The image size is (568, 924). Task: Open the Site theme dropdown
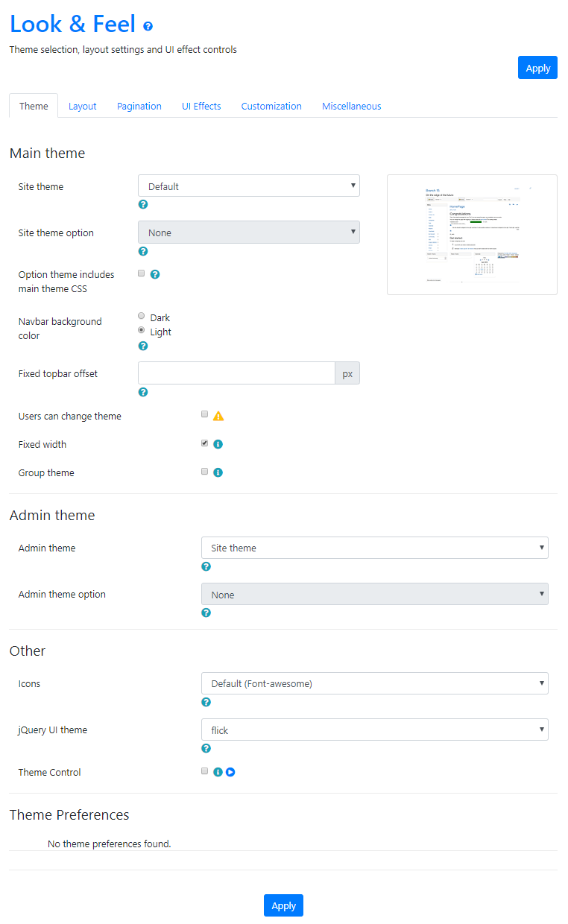[x=249, y=186]
